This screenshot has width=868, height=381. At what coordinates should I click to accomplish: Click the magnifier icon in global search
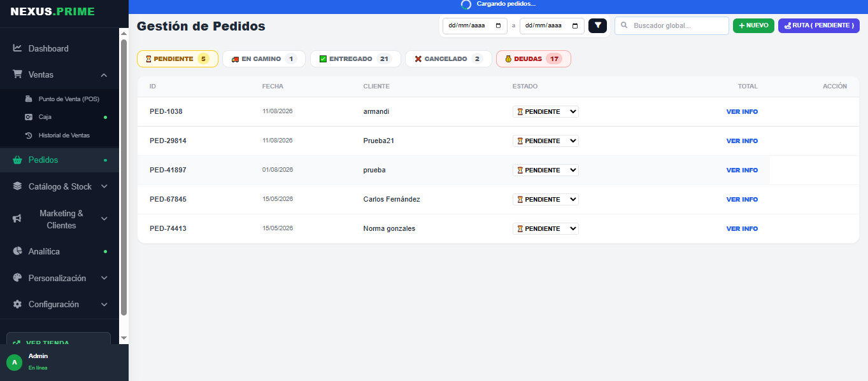(x=624, y=25)
